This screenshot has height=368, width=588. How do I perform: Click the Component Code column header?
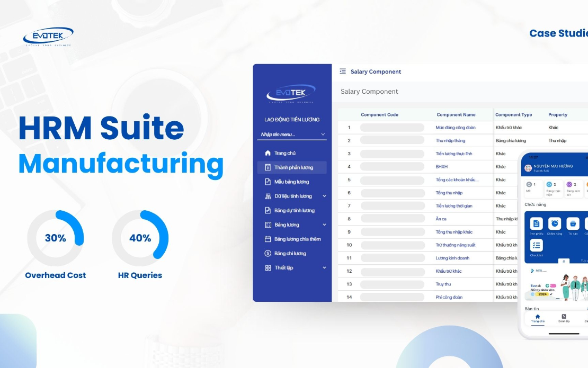(x=379, y=115)
